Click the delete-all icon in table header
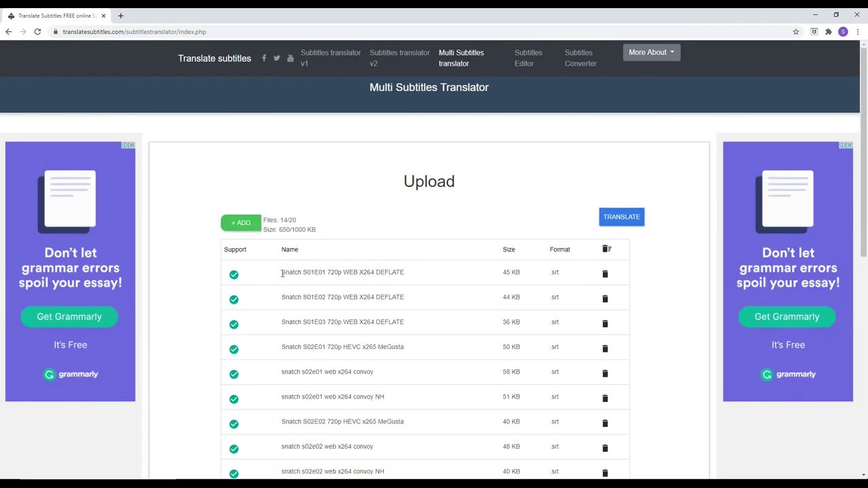868x488 pixels. (607, 249)
